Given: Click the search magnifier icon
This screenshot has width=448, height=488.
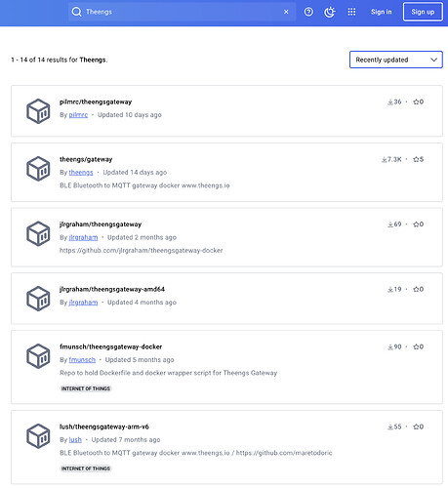Looking at the screenshot, I should (76, 12).
